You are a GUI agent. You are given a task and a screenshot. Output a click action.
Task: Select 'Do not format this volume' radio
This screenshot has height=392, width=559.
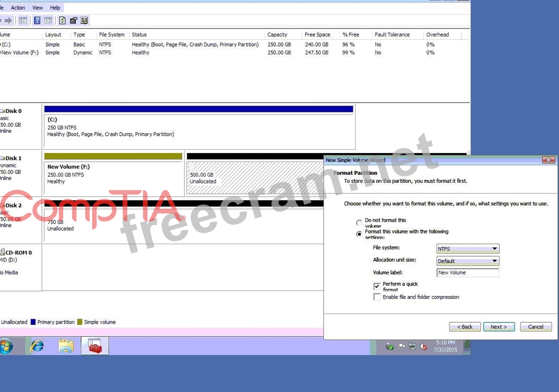tap(359, 223)
